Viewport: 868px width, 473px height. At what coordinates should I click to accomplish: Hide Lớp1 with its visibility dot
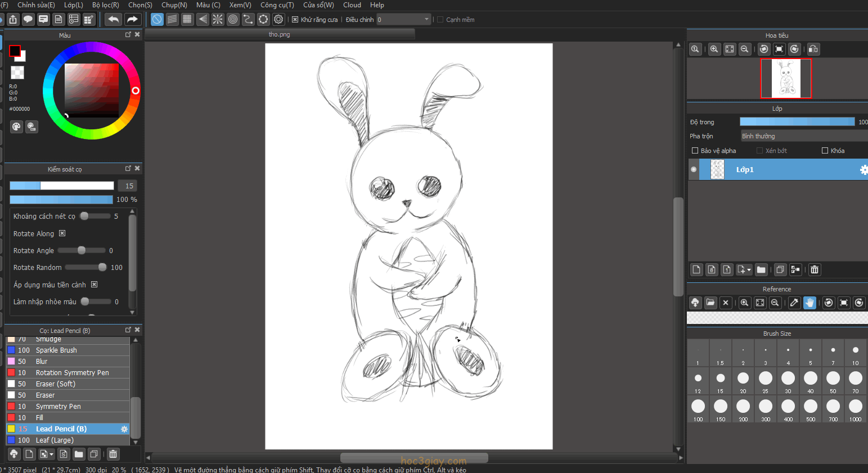click(694, 169)
